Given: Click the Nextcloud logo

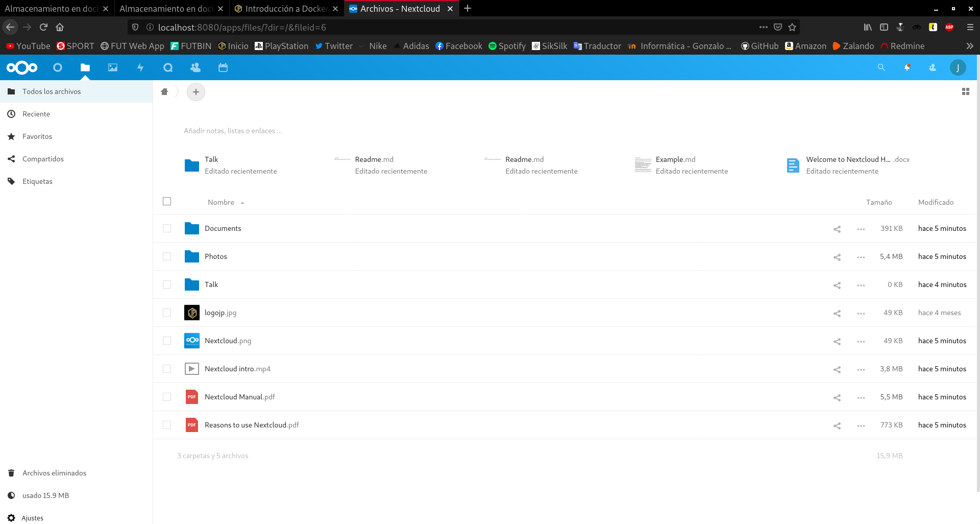Looking at the screenshot, I should coord(22,67).
